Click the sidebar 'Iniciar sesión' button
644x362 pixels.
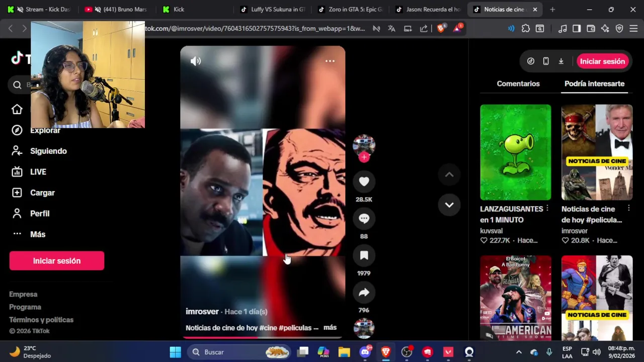(x=57, y=261)
